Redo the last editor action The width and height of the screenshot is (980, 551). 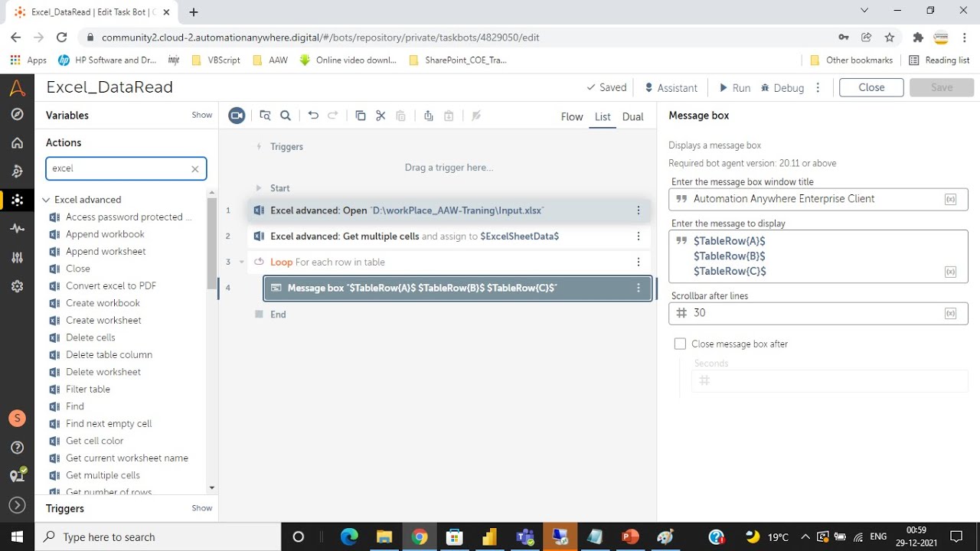pyautogui.click(x=333, y=116)
